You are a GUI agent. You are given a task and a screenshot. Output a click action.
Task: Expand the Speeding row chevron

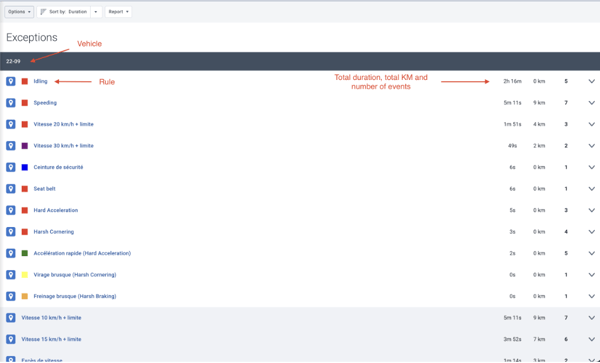pyautogui.click(x=592, y=103)
